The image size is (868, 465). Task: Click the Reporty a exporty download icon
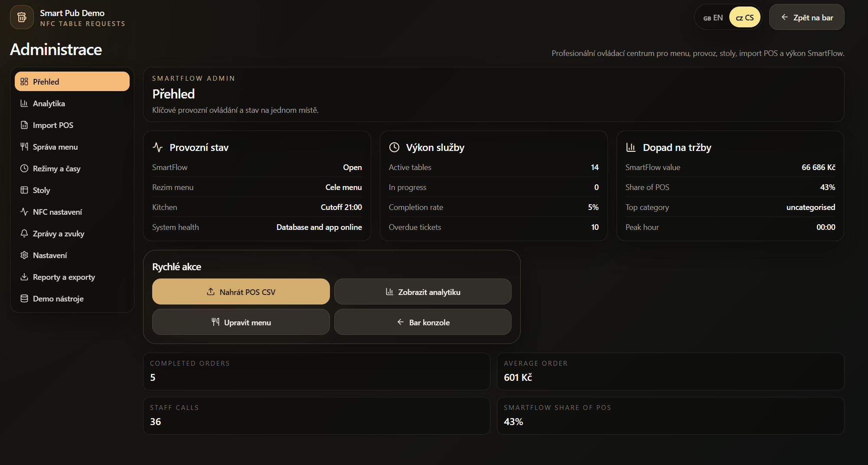(24, 277)
